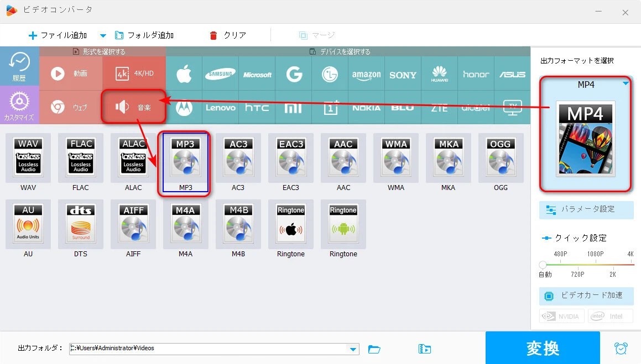The image size is (641, 364).
Task: Toggle Intel hardware acceleration
Action: (611, 316)
